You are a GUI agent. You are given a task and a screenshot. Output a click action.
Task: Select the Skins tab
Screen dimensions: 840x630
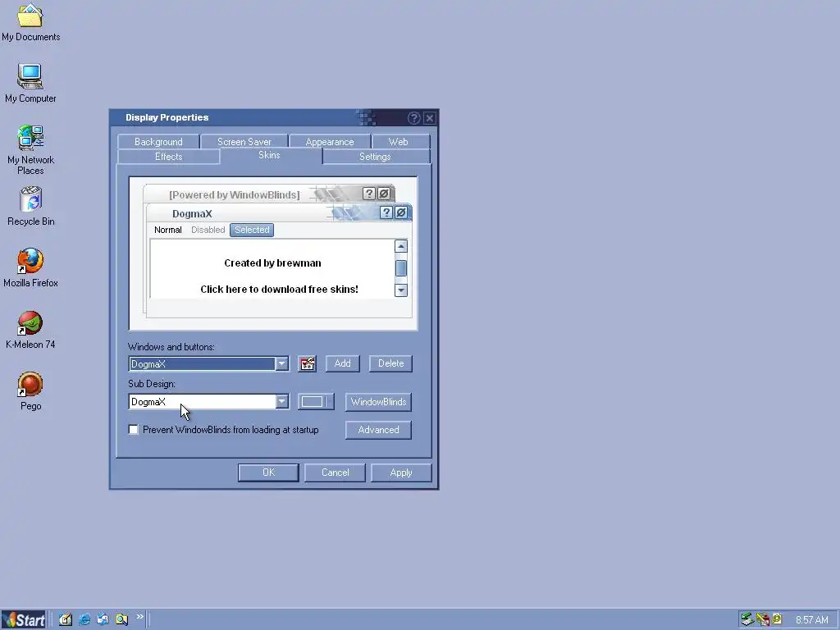tap(269, 155)
